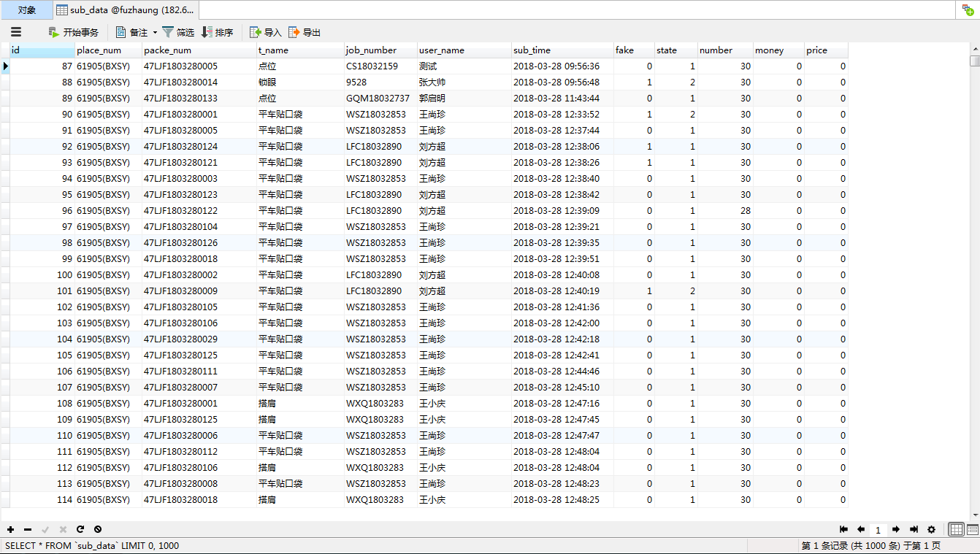Click the number column header
Viewport: 980px width, 554px height.
(x=725, y=50)
